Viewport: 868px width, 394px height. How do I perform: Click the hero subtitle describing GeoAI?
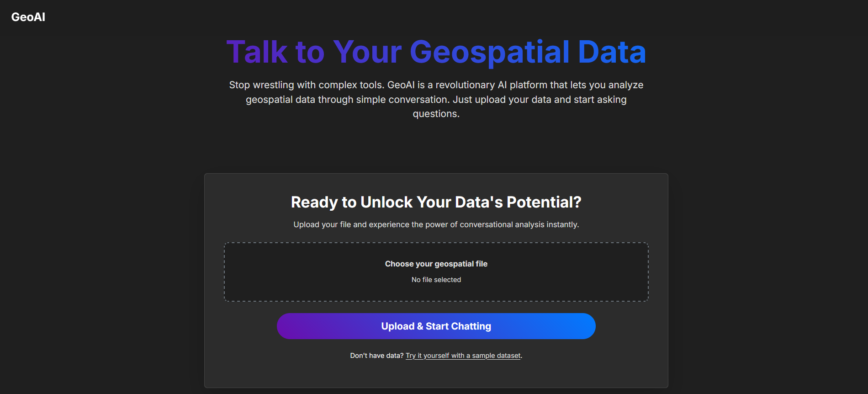point(435,99)
